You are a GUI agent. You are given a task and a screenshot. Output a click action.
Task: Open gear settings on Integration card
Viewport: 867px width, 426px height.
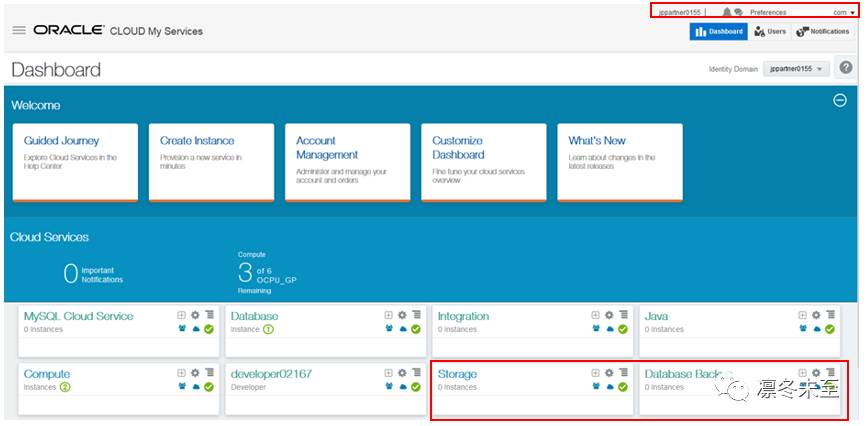(609, 315)
